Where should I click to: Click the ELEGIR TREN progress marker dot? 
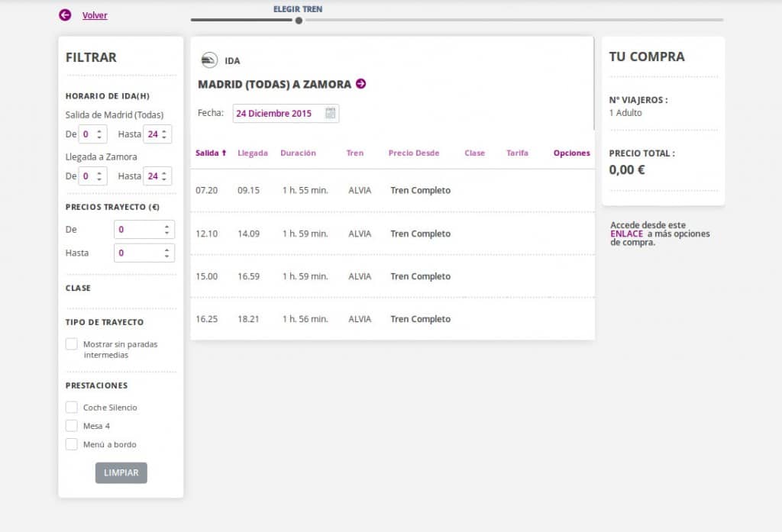point(298,21)
